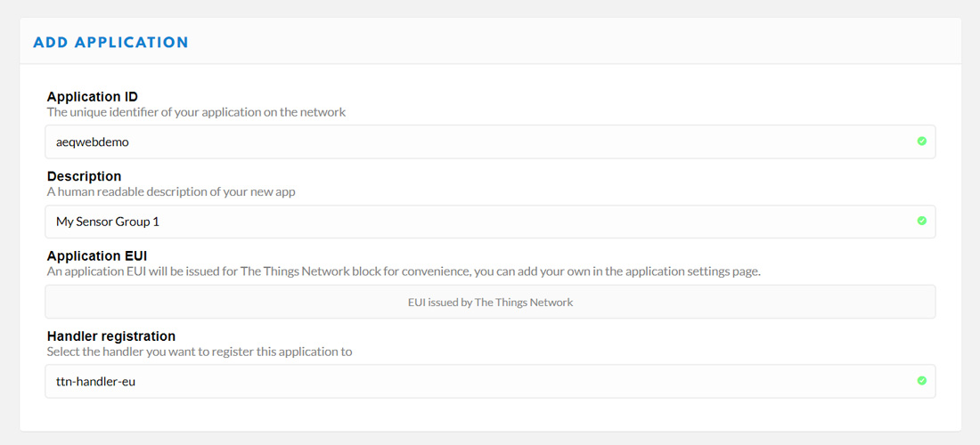Focus the Application ID input field

490,142
